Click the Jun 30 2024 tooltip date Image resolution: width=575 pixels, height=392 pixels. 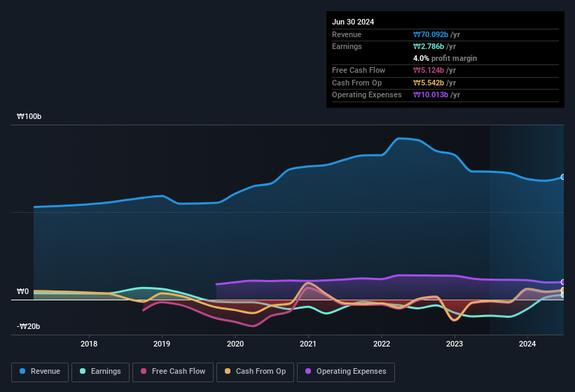353,22
